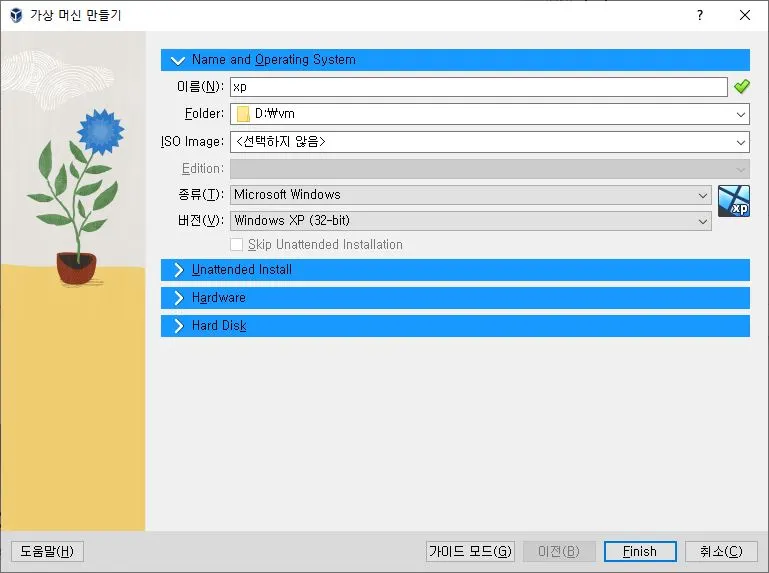This screenshot has height=573, width=769.
Task: Click the Windows XP OS type icon
Action: point(734,201)
